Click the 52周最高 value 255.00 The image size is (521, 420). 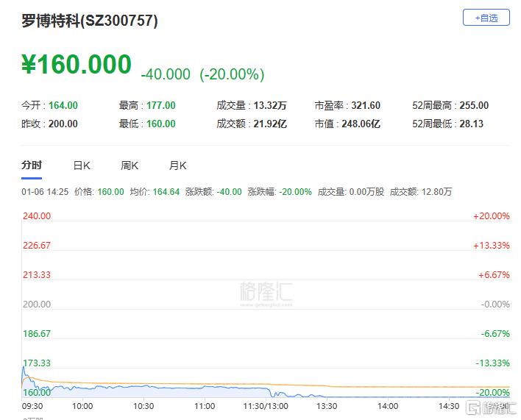pos(474,106)
